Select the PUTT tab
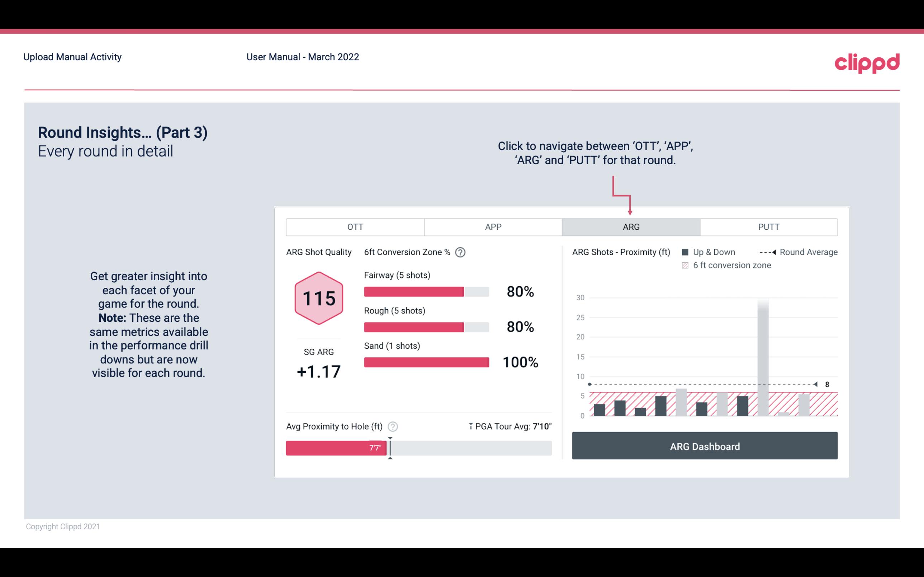 click(x=767, y=227)
